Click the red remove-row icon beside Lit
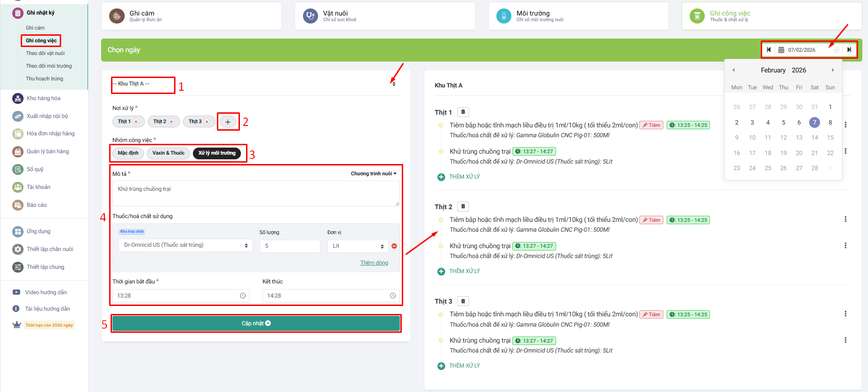 [x=394, y=246]
